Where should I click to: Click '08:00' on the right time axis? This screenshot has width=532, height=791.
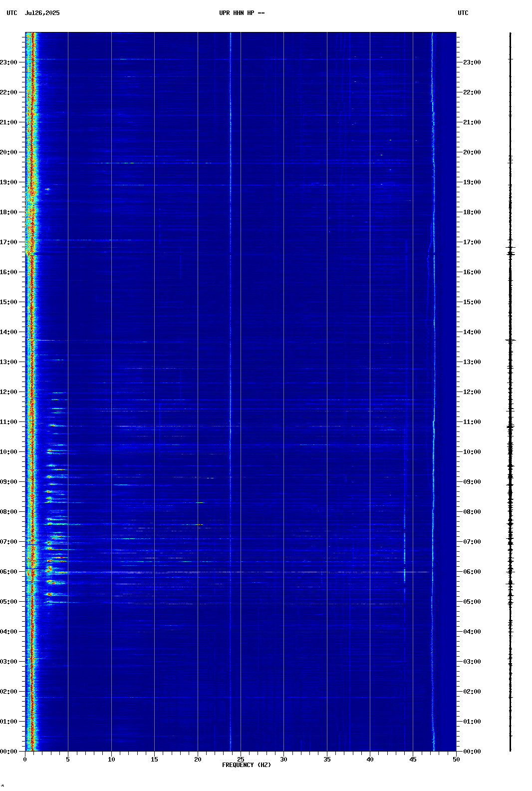tap(472, 512)
